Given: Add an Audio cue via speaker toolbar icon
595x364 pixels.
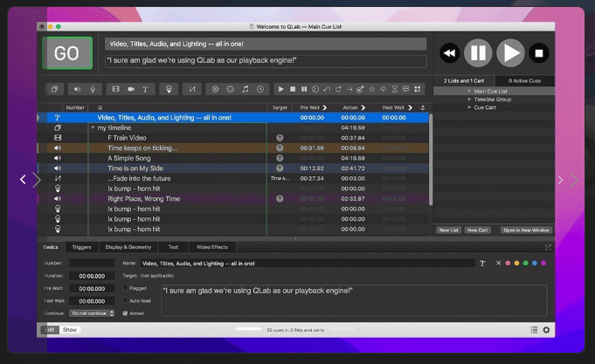Looking at the screenshot, I should (77, 89).
